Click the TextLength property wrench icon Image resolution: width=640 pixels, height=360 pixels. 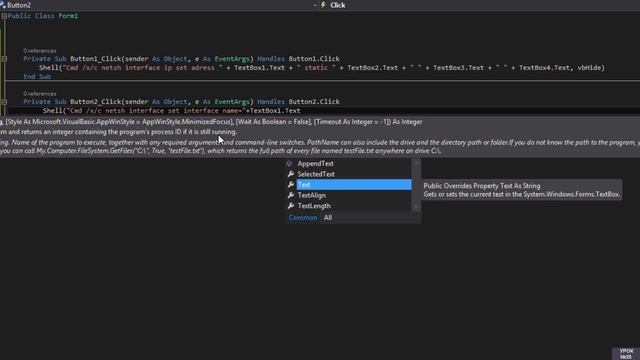pos(291,206)
